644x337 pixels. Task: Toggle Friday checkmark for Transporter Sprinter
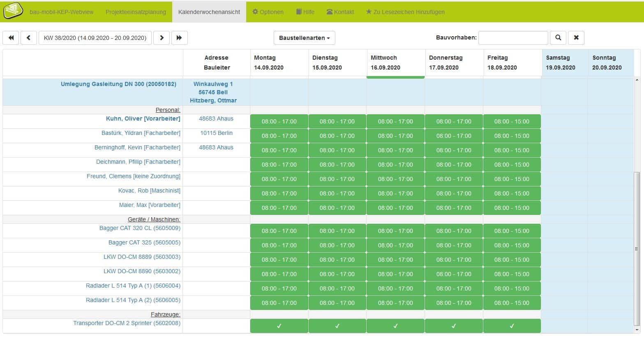coord(512,326)
